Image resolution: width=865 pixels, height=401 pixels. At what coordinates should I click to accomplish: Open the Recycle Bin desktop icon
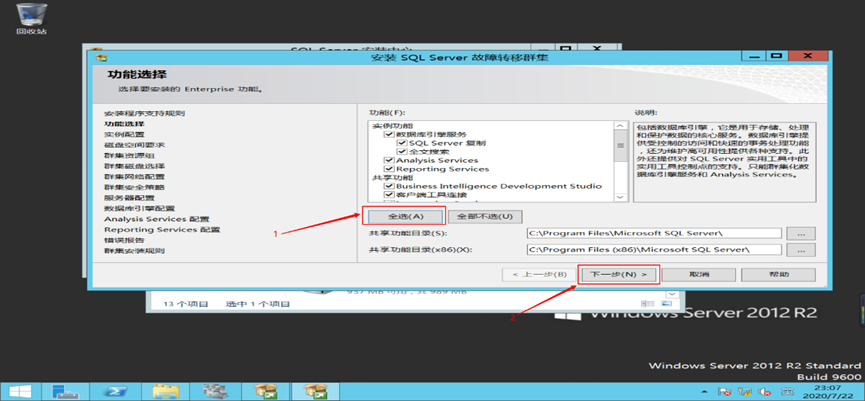[x=31, y=19]
